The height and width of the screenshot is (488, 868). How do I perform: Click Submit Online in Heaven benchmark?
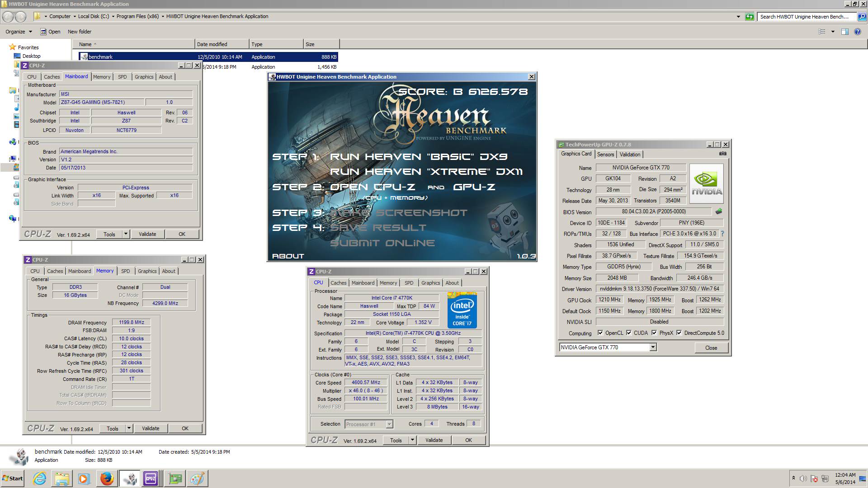coord(382,243)
